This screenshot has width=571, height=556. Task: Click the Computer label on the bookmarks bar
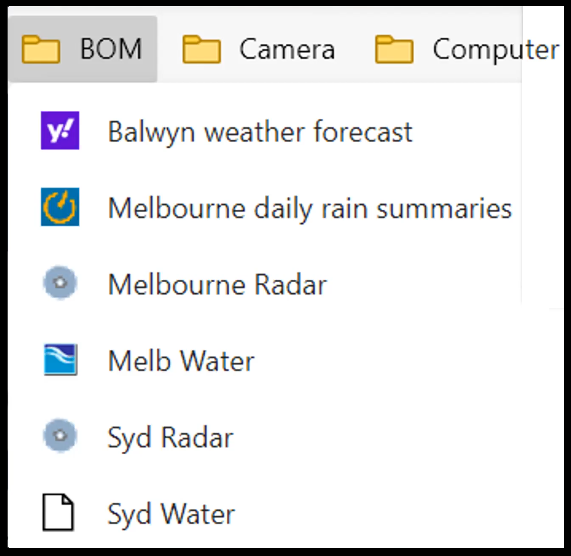[x=496, y=50]
